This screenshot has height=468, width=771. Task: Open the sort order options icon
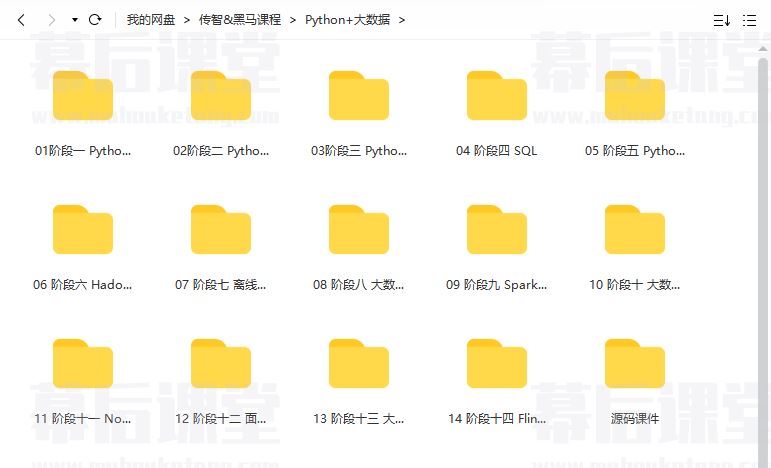coord(722,20)
